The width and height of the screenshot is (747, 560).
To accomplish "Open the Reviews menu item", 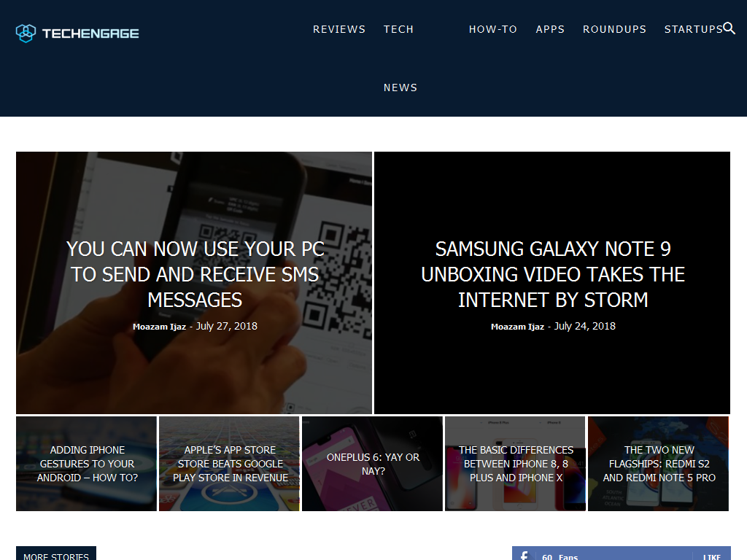I will tap(339, 29).
